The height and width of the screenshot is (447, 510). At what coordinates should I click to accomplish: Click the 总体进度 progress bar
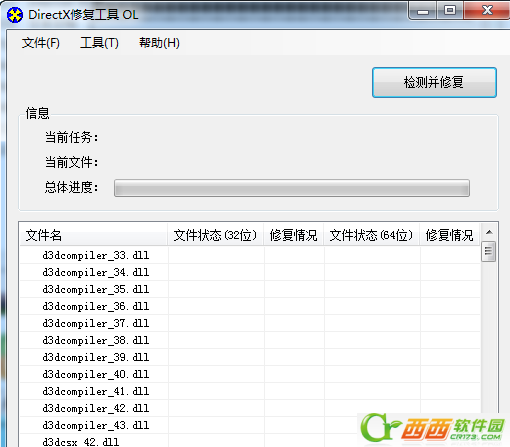292,188
